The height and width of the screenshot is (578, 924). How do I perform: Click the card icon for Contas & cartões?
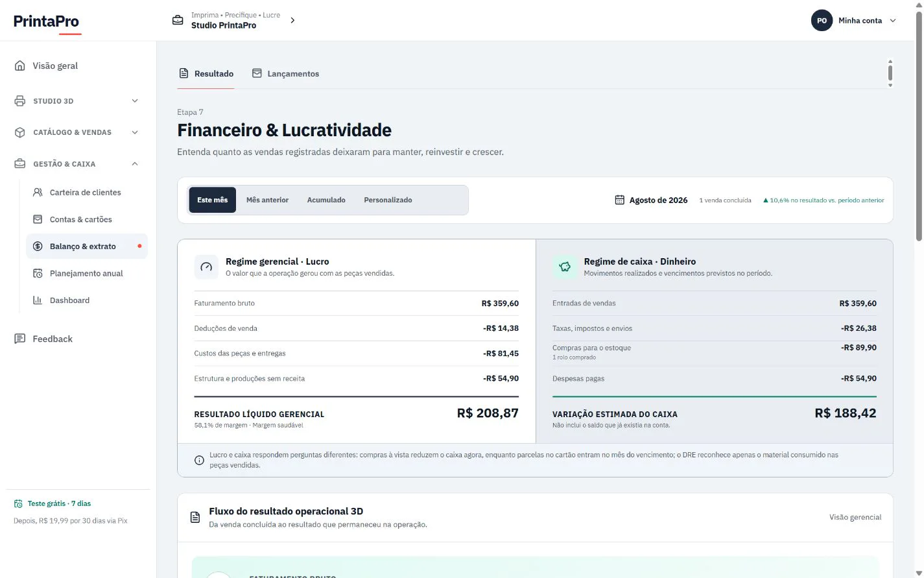point(38,219)
